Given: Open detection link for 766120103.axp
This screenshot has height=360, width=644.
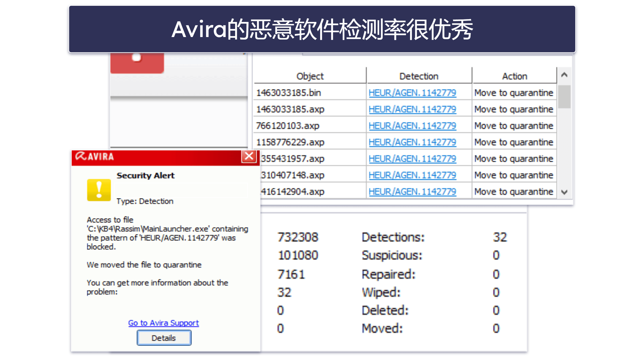Looking at the screenshot, I should 412,125.
